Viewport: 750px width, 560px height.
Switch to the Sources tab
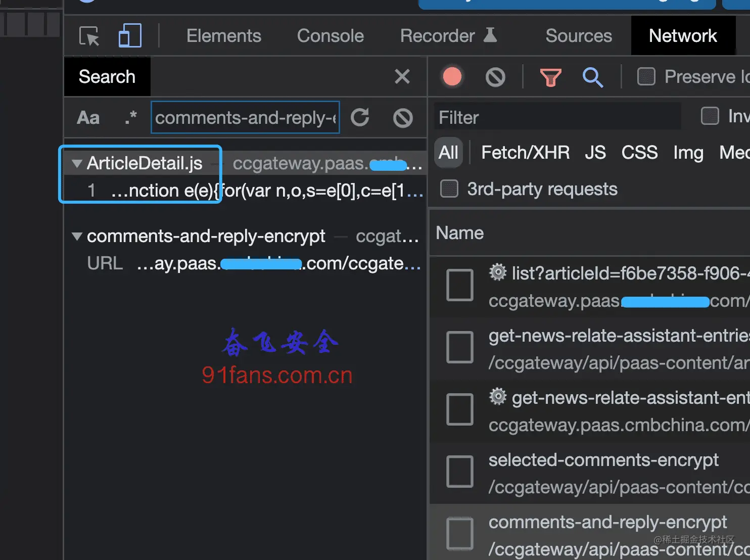(579, 36)
